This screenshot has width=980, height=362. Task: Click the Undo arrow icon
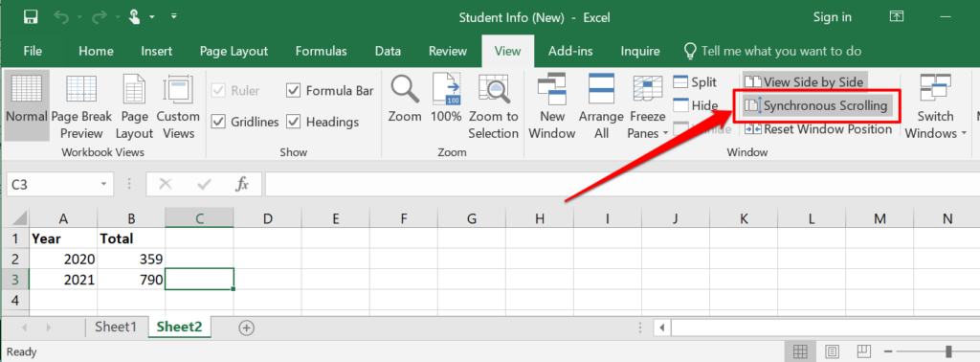point(61,17)
